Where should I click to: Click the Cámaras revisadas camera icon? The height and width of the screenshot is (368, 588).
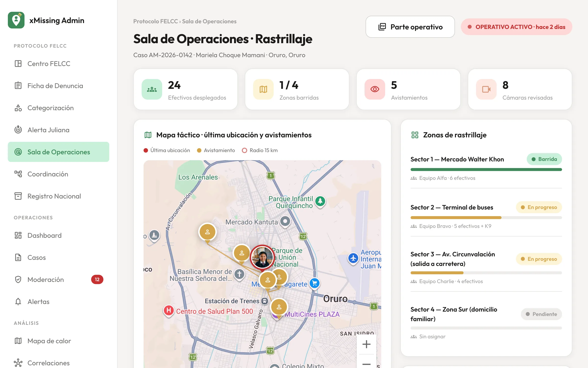[486, 89]
